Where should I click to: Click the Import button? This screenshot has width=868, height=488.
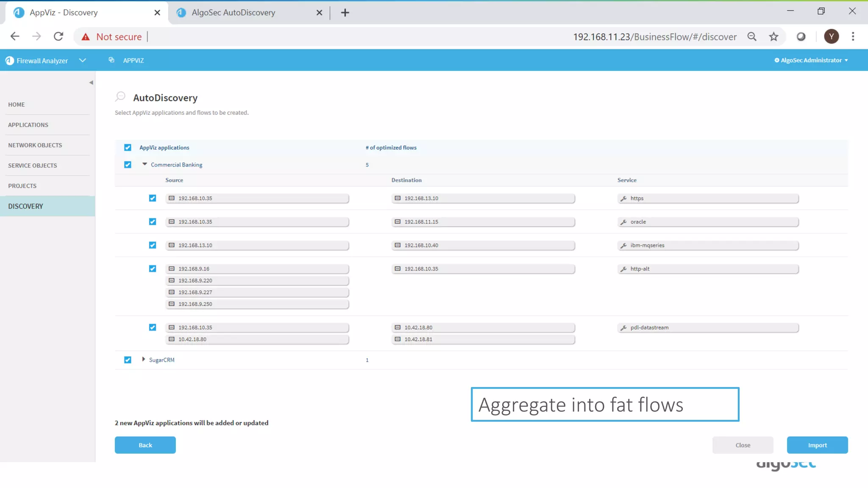817,445
